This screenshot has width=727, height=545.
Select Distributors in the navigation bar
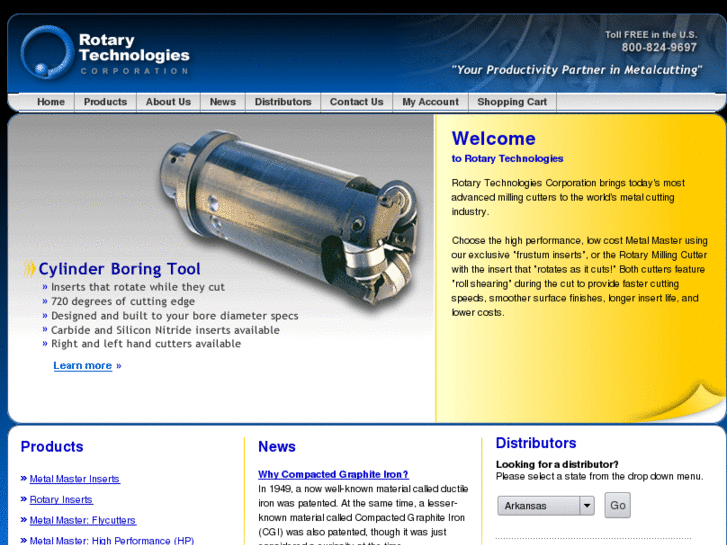pyautogui.click(x=283, y=102)
